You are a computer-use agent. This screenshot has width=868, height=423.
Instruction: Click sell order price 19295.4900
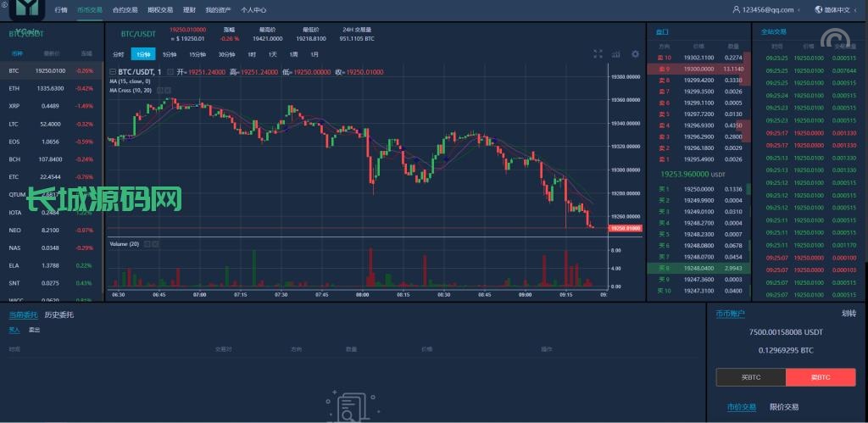point(698,159)
